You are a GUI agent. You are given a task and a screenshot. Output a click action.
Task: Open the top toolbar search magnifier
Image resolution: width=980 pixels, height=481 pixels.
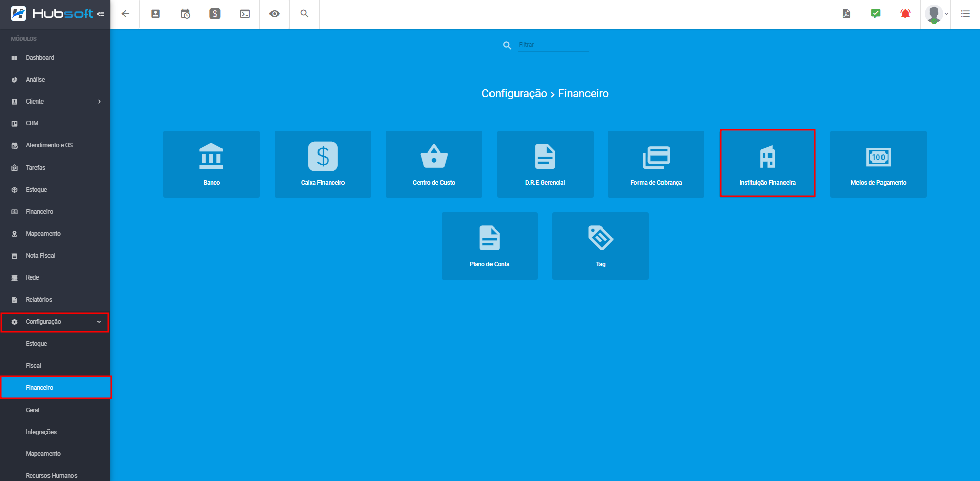coord(304,14)
